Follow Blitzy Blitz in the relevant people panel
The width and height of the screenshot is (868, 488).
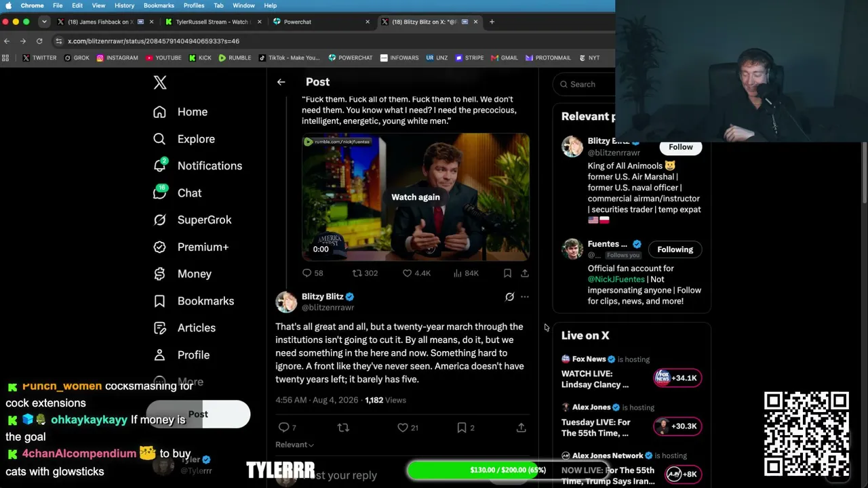[x=681, y=147]
